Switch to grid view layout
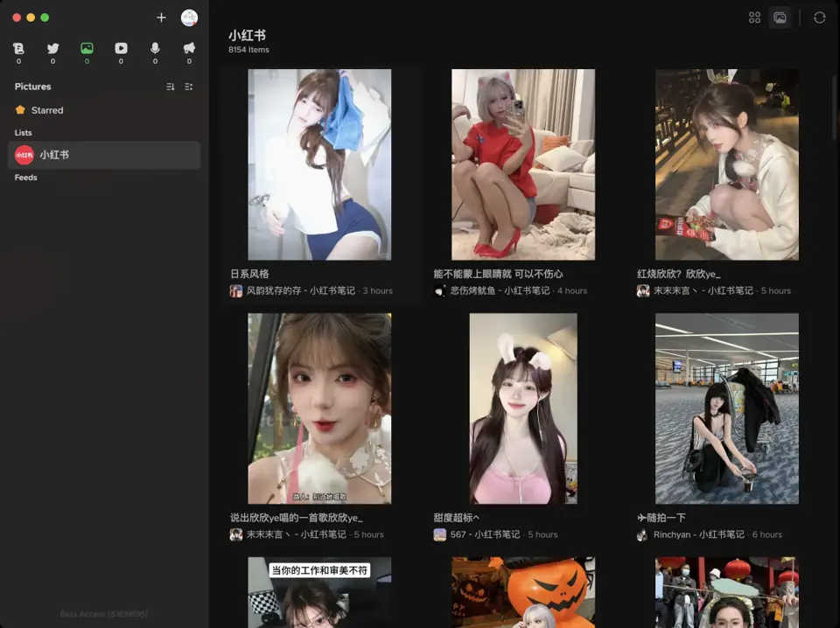Image resolution: width=840 pixels, height=628 pixels. [754, 17]
